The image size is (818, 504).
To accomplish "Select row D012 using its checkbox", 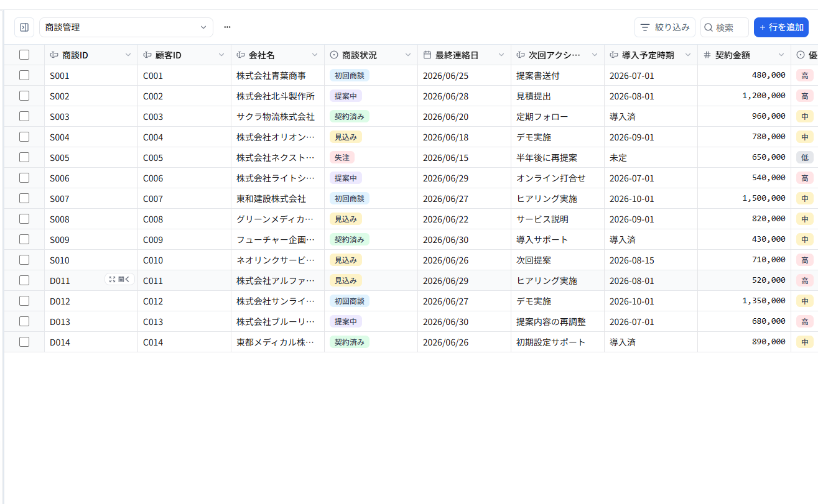I will click(x=24, y=301).
